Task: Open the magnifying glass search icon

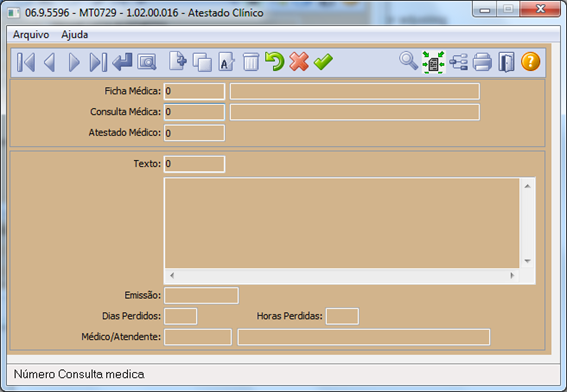Action: pos(409,61)
